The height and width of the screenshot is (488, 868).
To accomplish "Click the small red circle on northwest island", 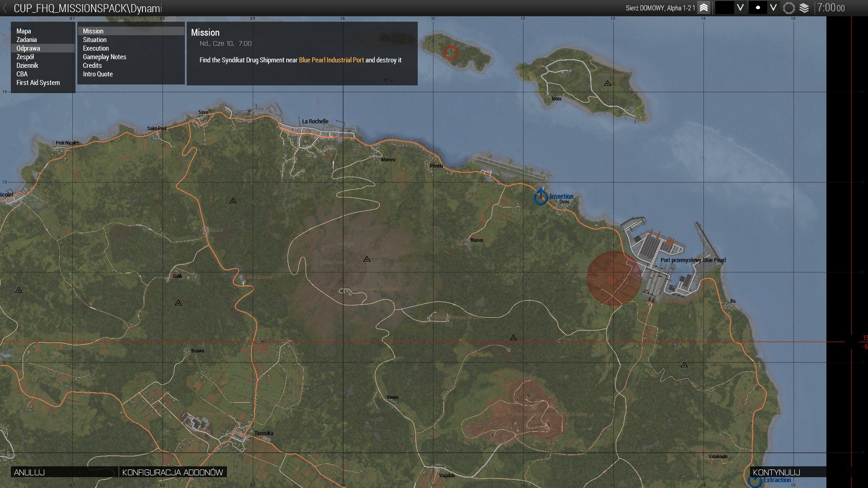I will click(451, 53).
